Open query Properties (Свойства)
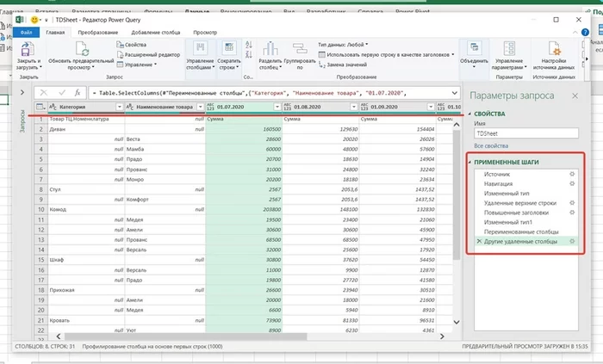The height and width of the screenshot is (364, 603). (x=132, y=45)
